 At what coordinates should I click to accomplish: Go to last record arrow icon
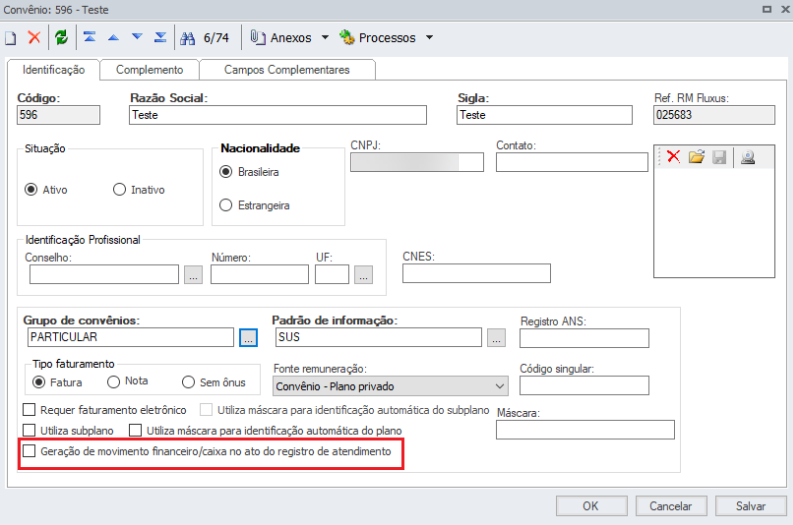(x=160, y=37)
